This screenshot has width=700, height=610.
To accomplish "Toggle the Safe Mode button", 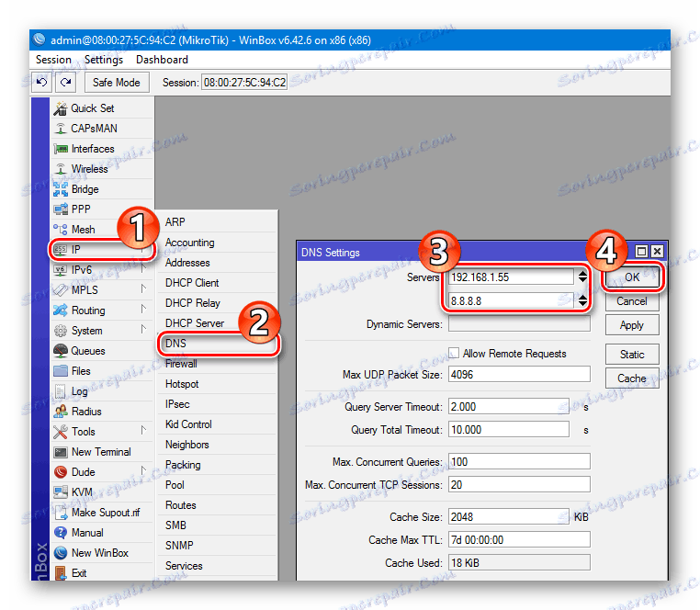I will [116, 82].
